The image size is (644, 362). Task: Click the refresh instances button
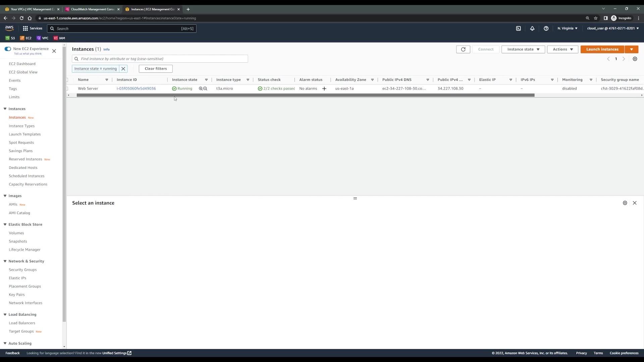463,49
